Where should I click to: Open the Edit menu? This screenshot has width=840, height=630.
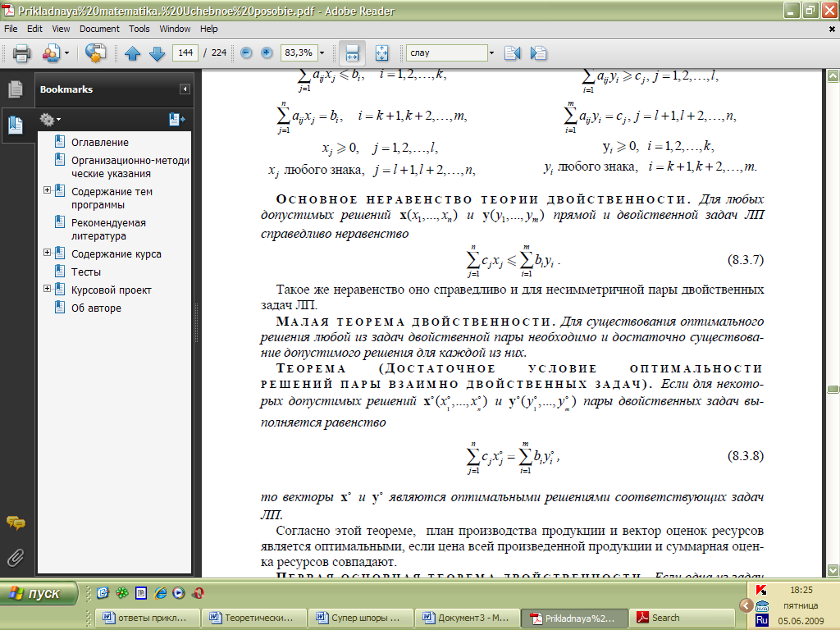[34, 29]
